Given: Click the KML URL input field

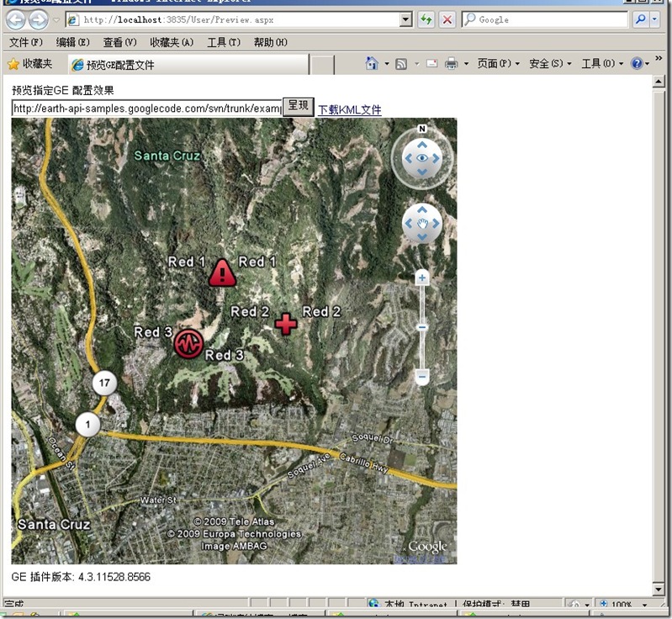Looking at the screenshot, I should (146, 108).
